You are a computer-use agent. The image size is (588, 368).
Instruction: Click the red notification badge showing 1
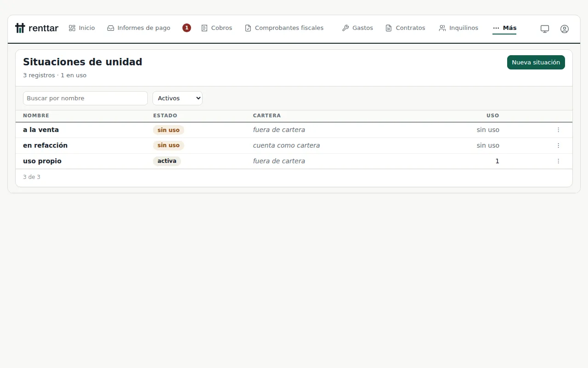pos(187,28)
